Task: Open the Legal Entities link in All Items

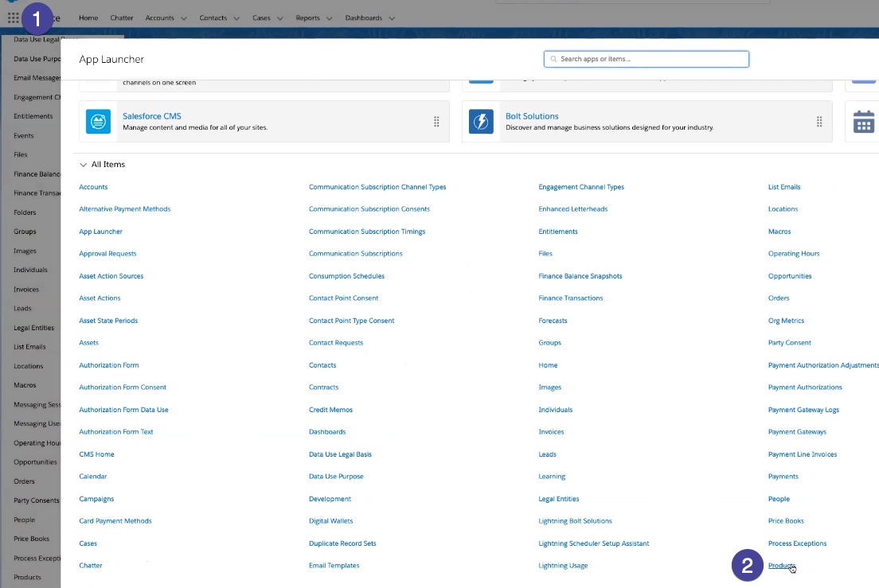Action: click(559, 499)
